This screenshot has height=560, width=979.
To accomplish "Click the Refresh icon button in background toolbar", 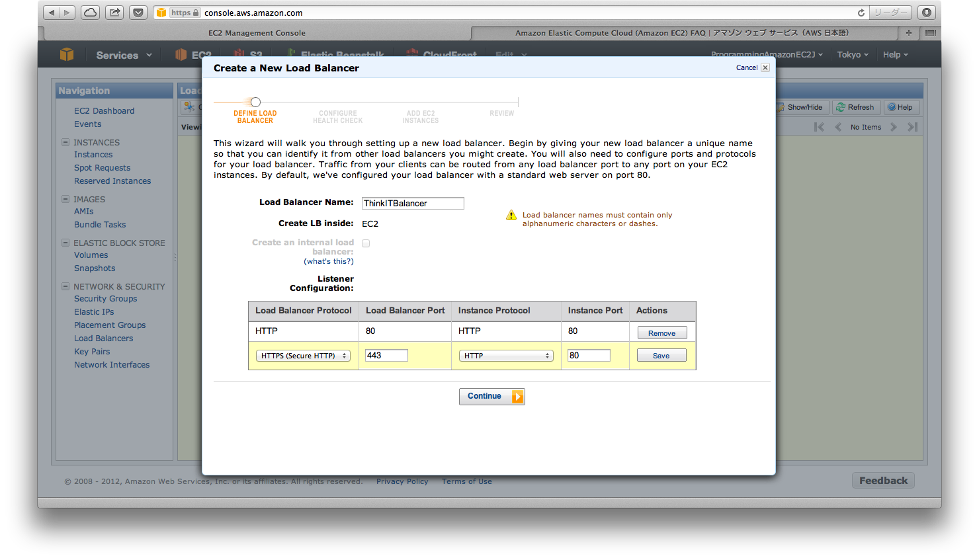I will coord(855,107).
